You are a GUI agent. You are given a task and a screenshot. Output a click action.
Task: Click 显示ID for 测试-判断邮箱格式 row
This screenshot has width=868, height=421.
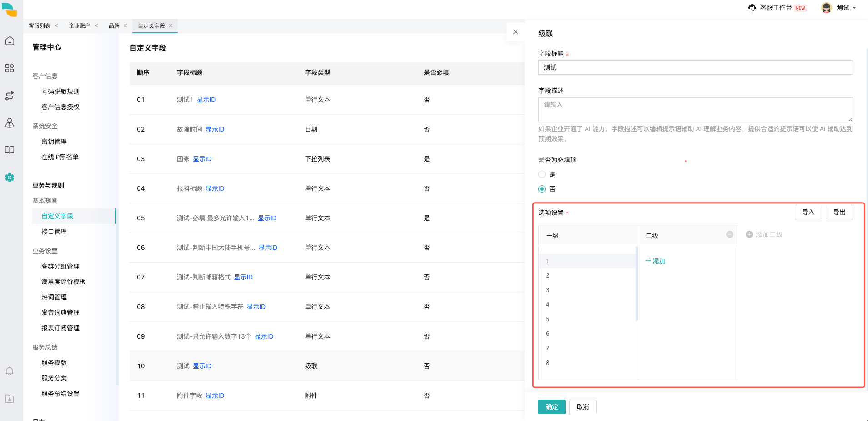(x=243, y=277)
